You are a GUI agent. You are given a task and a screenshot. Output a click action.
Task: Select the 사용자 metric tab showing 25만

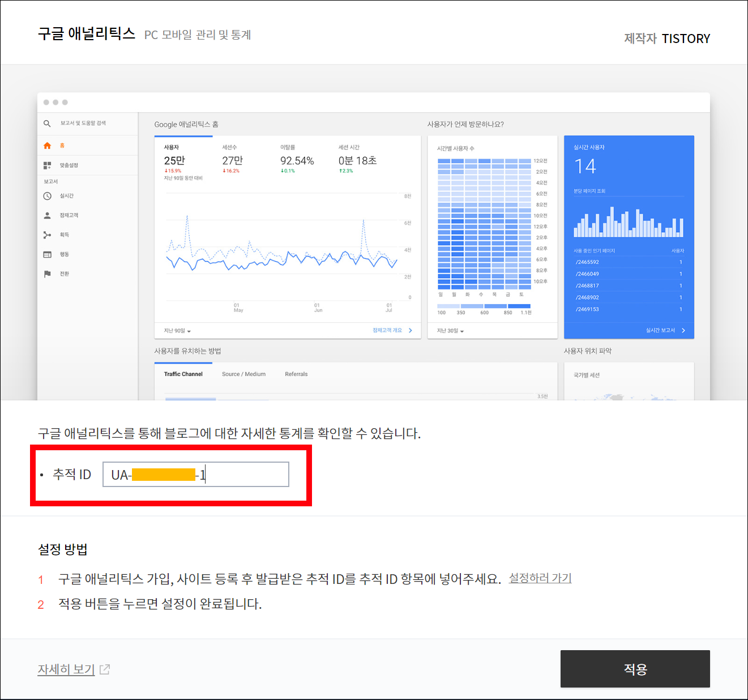[x=183, y=162]
